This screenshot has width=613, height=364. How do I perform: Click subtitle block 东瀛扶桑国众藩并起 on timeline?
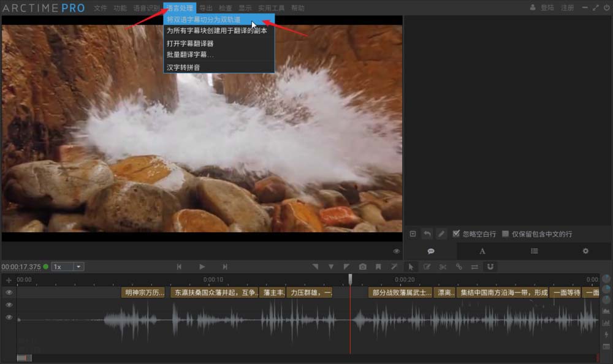[x=214, y=293]
